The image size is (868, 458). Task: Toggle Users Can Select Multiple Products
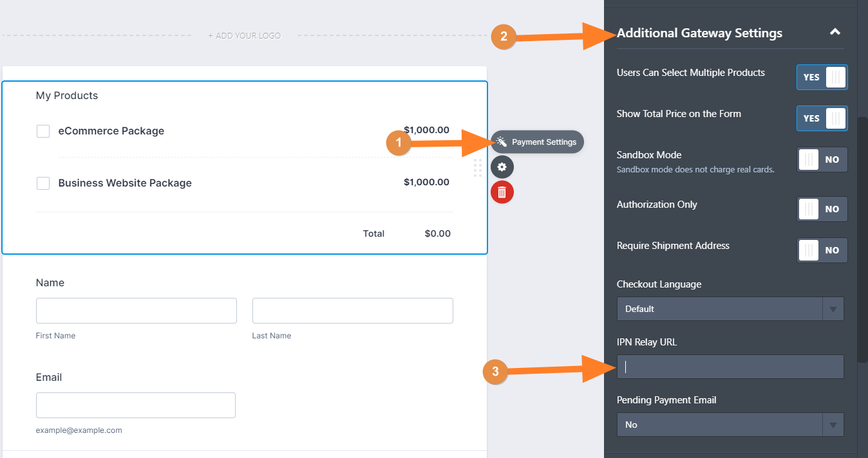pos(822,77)
